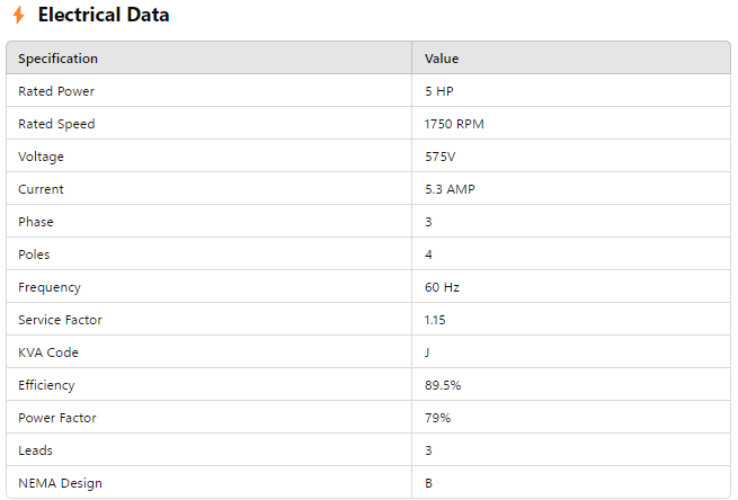738x500 pixels.
Task: Select the Current row label
Action: coord(41,189)
